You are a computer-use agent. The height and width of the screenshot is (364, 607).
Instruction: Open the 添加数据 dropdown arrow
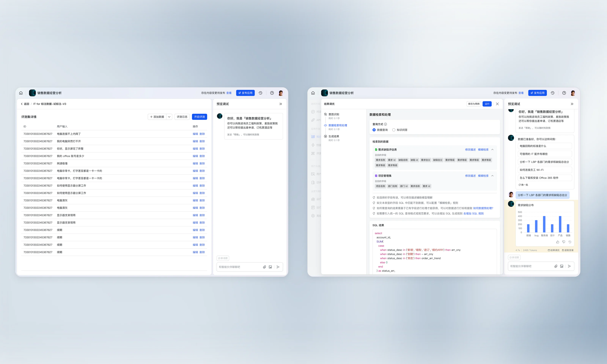point(169,117)
